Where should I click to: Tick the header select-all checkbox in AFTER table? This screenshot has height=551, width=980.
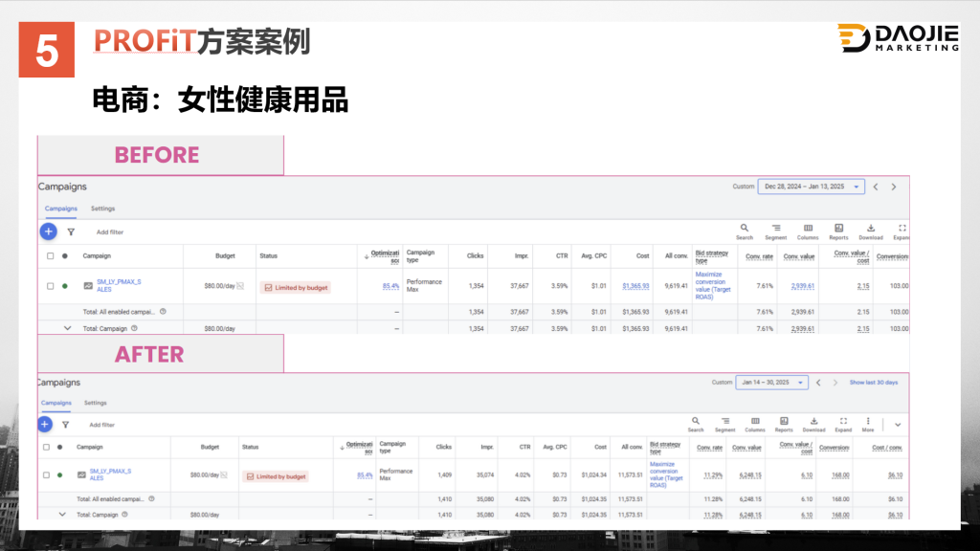[x=46, y=448]
